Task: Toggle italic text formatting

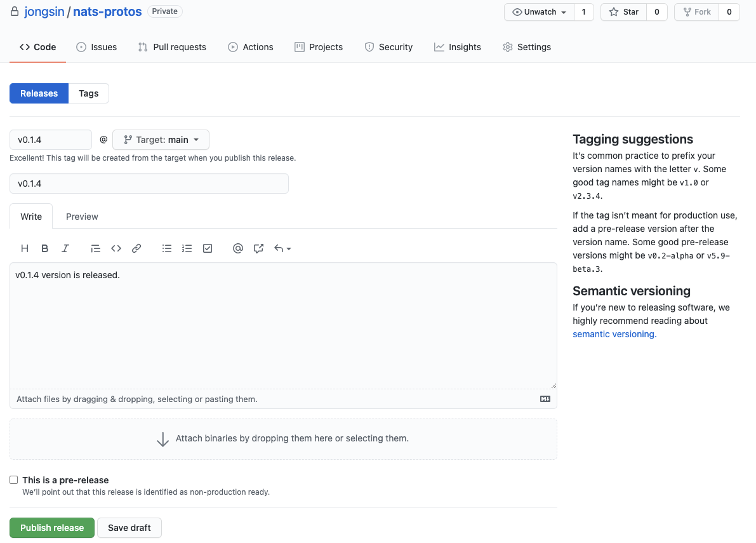Action: click(x=65, y=248)
